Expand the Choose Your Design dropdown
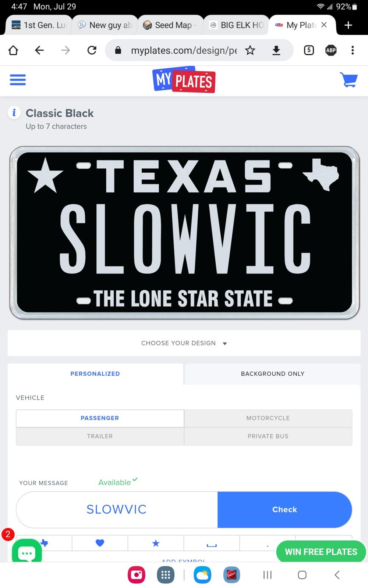The width and height of the screenshot is (368, 588). coord(184,343)
